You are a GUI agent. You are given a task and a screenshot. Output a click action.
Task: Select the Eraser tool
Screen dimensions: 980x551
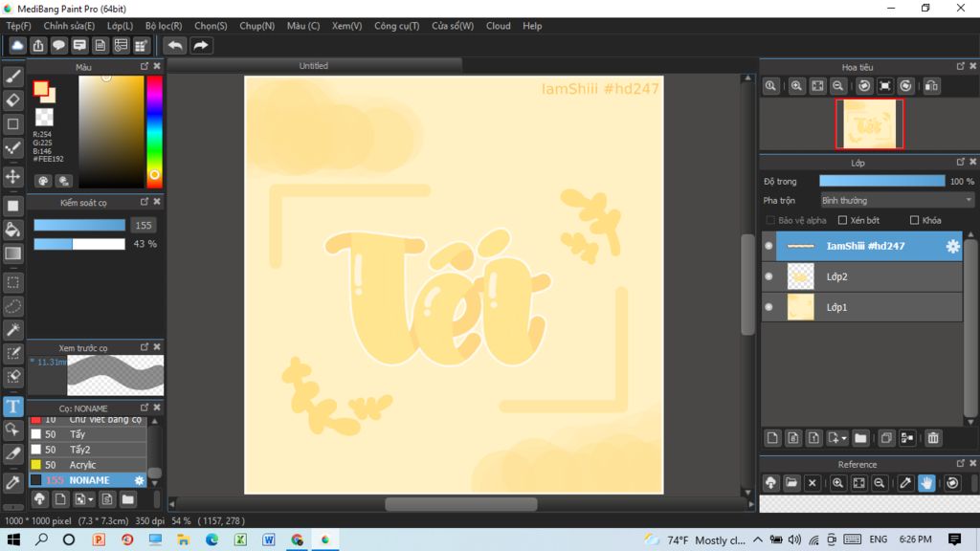coord(13,99)
